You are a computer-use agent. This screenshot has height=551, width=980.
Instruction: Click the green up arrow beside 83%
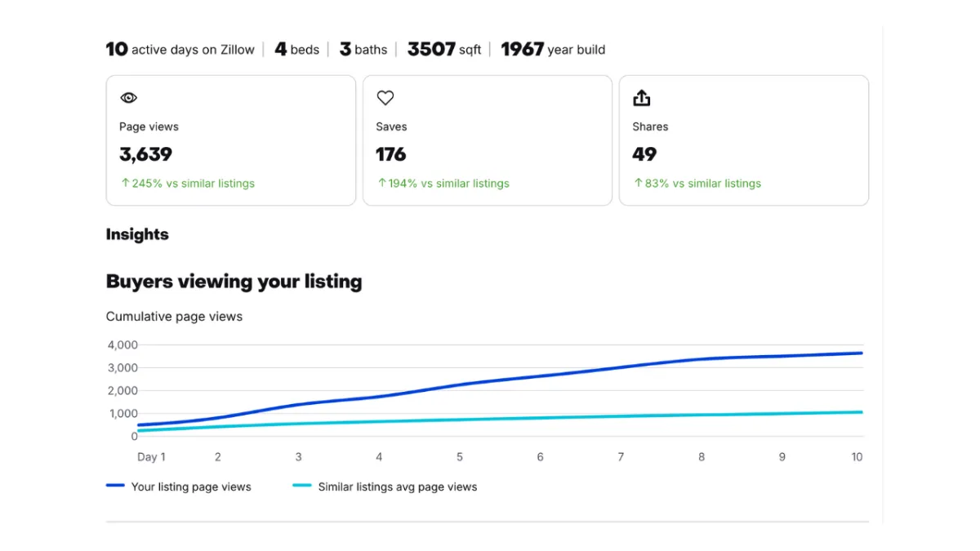(x=638, y=183)
